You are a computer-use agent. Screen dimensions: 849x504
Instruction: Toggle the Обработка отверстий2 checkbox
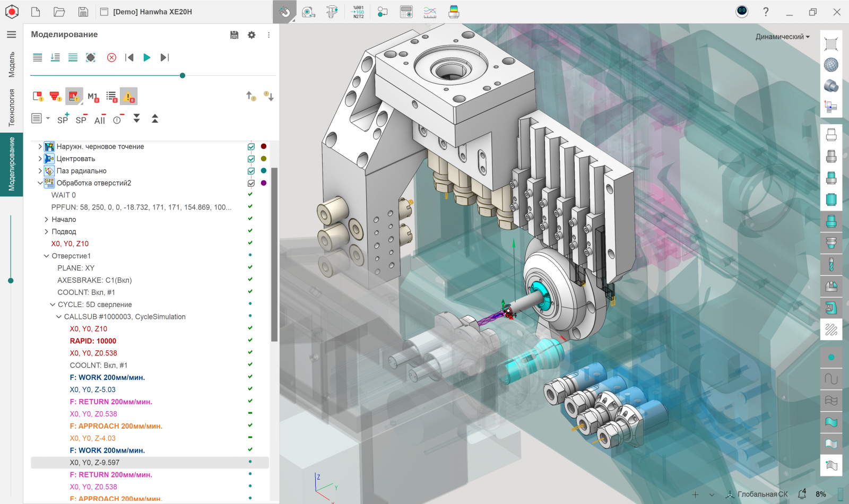(x=251, y=183)
